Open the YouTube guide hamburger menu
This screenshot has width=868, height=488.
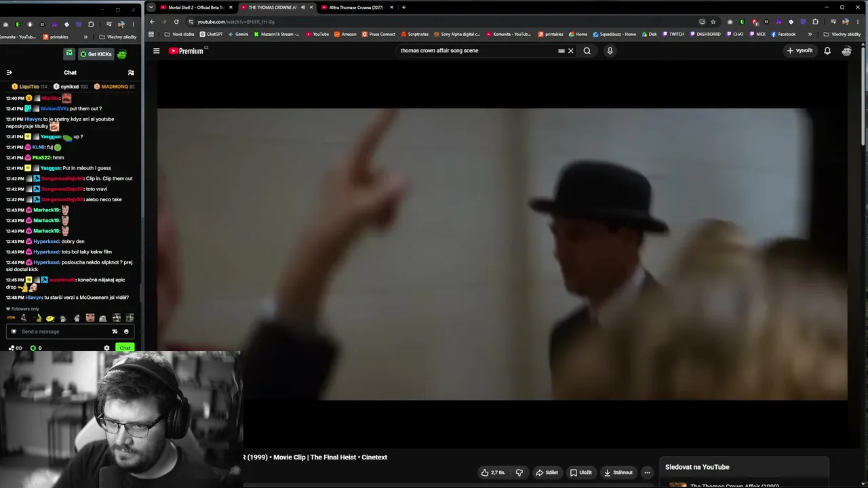pos(156,51)
